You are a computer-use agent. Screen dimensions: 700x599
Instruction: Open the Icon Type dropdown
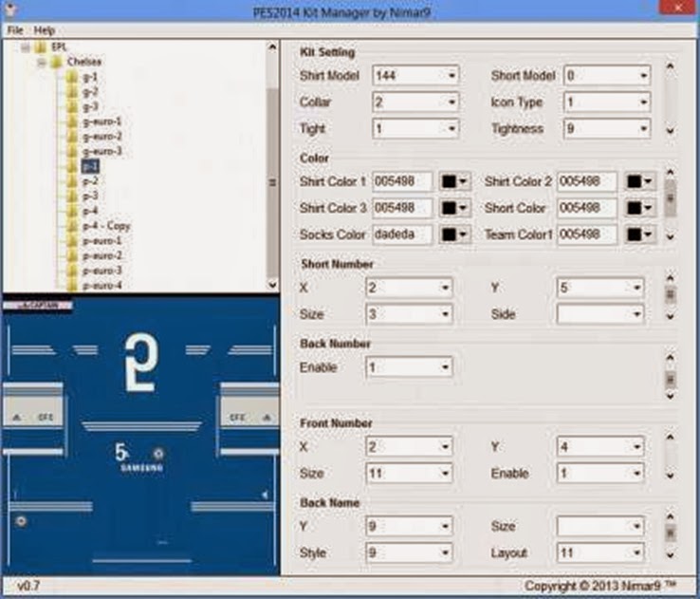607,103
